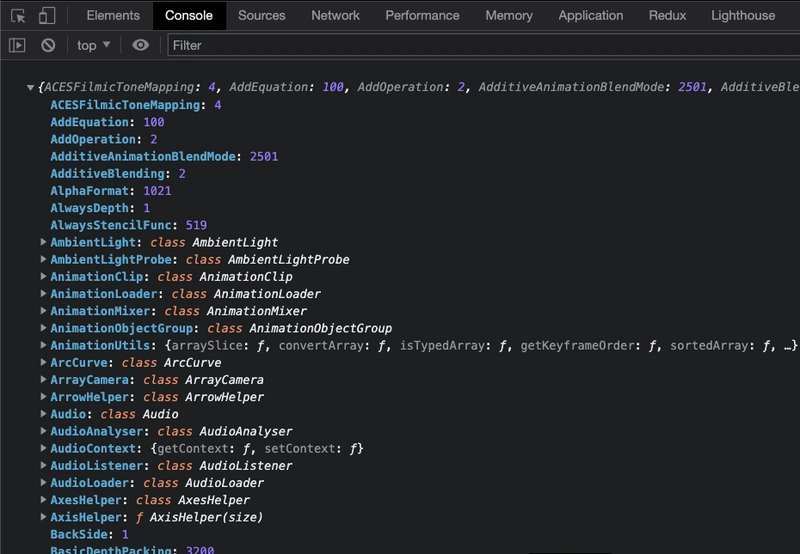Expand the AudioAnalyser class entry

[x=43, y=431]
